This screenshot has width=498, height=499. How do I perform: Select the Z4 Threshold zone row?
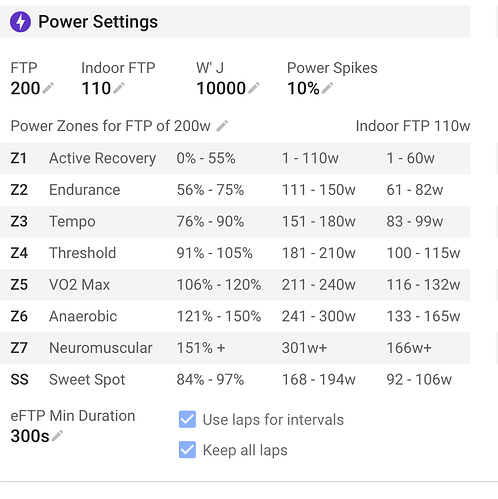pyautogui.click(x=235, y=253)
